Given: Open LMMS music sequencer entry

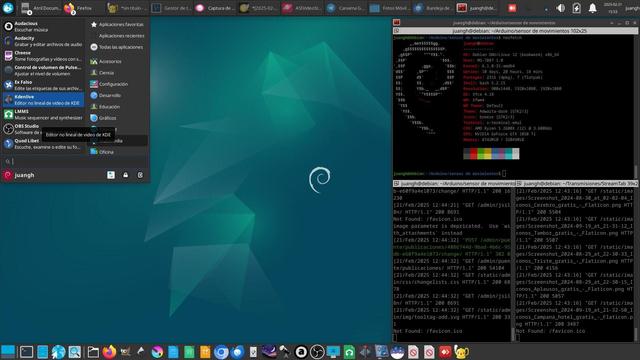Looking at the screenshot, I should 43,115.
